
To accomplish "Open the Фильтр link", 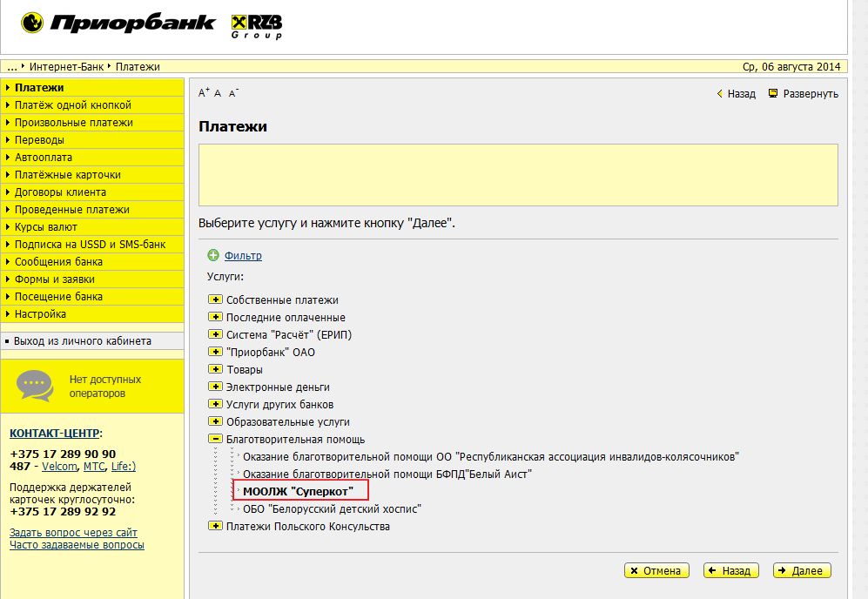I will 243,256.
